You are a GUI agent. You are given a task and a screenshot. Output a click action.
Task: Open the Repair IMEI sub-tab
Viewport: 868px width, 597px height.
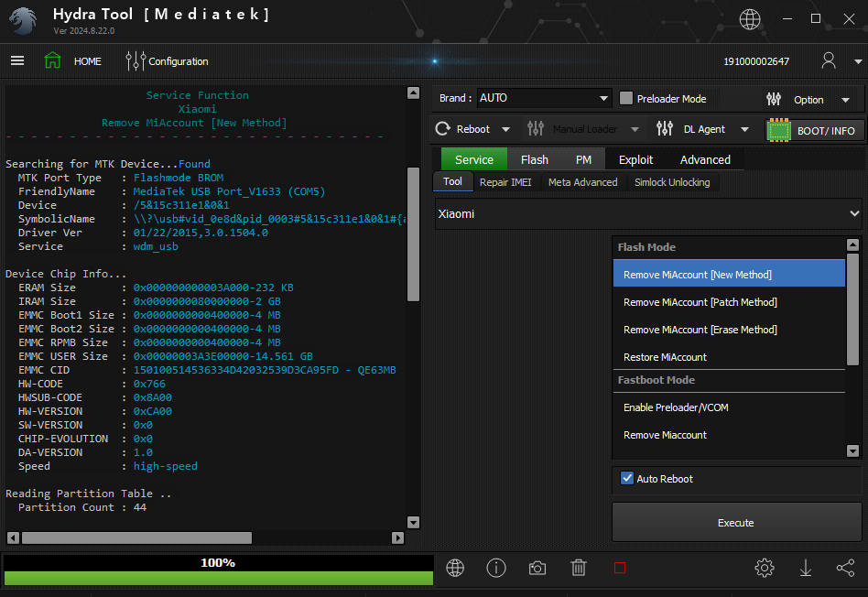(x=505, y=182)
